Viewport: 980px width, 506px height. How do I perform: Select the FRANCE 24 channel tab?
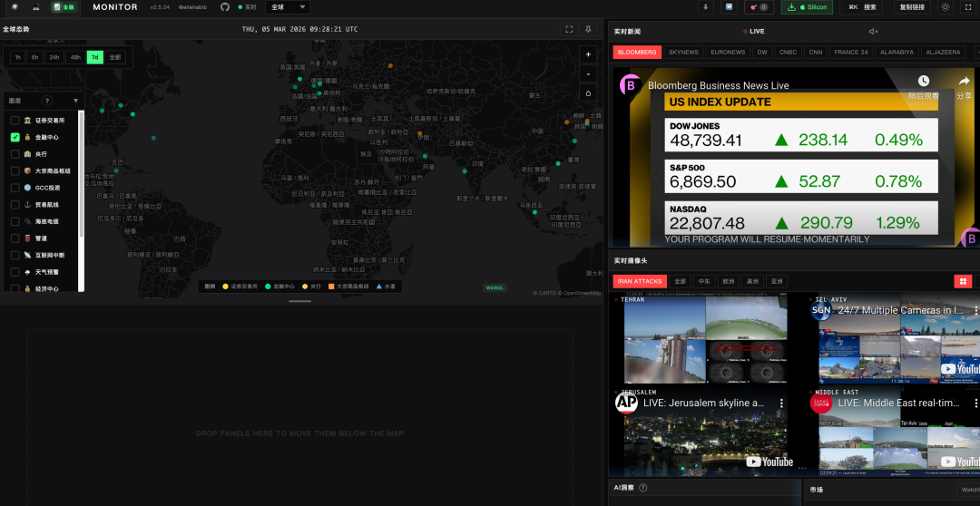[850, 52]
